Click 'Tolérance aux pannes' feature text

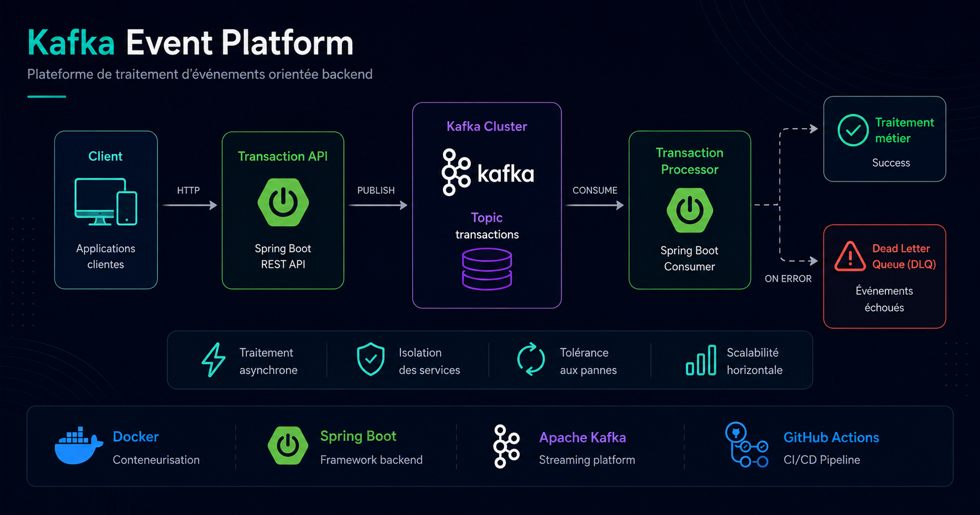[588, 361]
